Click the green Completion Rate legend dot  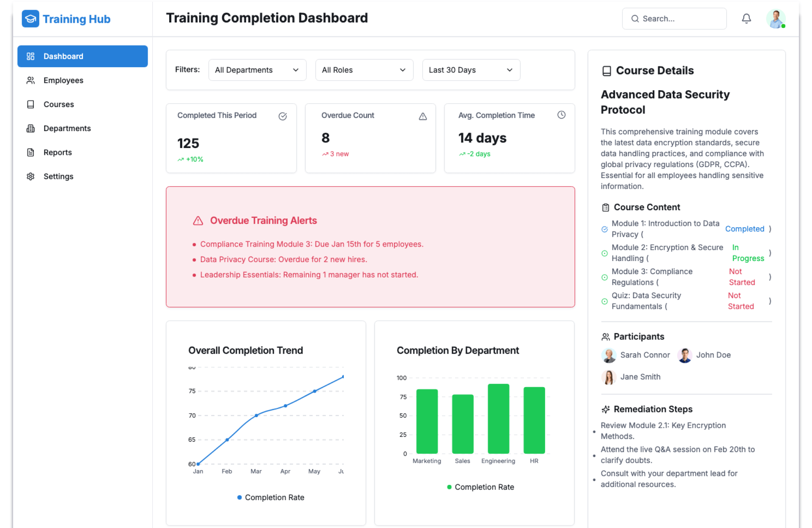[x=449, y=487]
